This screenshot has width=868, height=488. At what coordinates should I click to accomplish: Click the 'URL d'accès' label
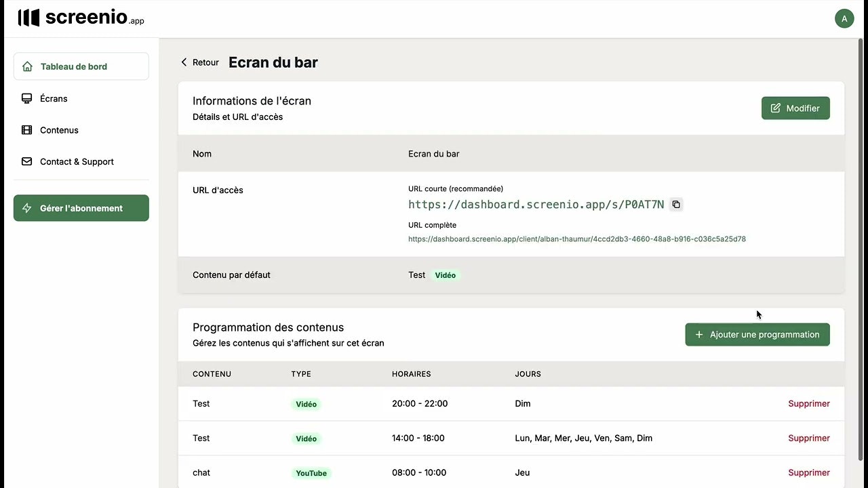coord(218,190)
